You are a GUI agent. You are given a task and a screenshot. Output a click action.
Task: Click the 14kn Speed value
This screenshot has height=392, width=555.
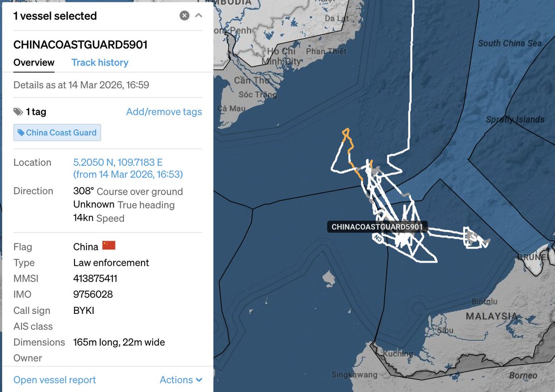[x=99, y=218]
